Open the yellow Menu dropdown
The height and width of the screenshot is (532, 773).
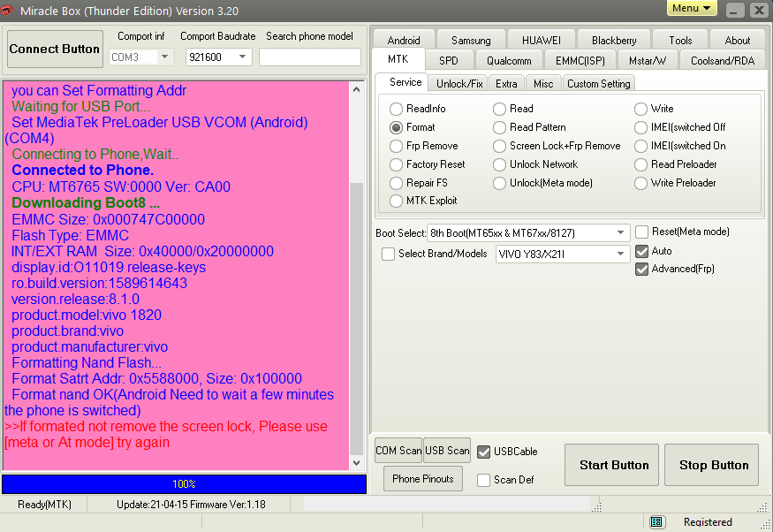692,8
